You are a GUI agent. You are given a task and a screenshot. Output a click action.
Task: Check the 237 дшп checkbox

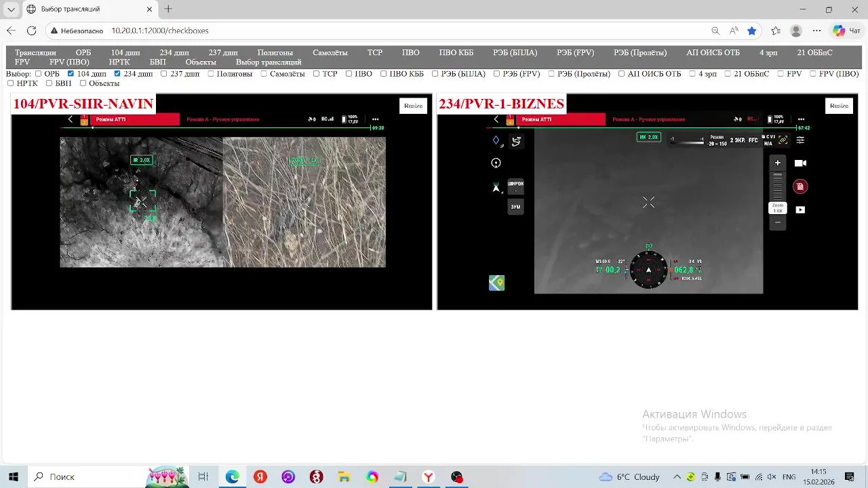[x=163, y=74]
